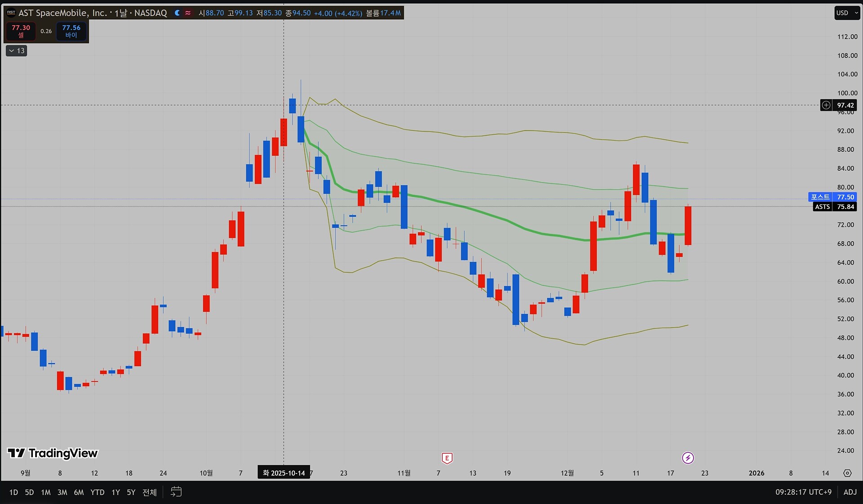Expand the collapsed indicators legend showing 13

[17, 51]
